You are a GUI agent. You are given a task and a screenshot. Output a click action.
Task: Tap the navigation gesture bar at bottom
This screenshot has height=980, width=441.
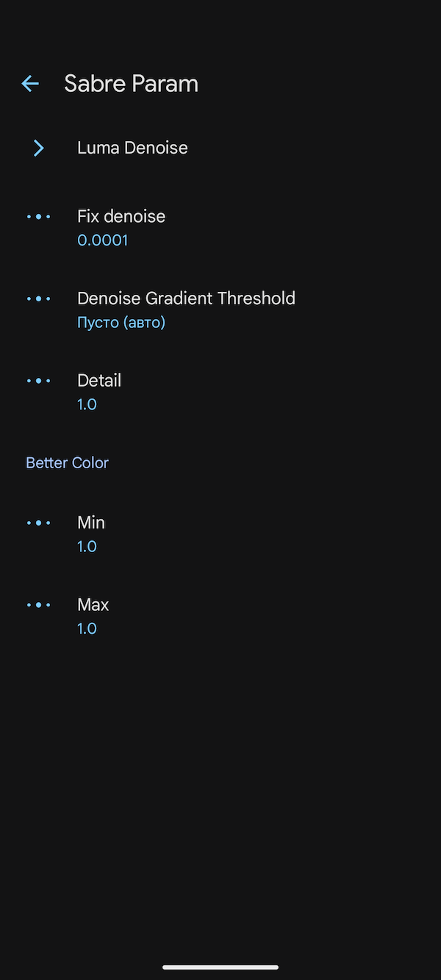[220, 967]
